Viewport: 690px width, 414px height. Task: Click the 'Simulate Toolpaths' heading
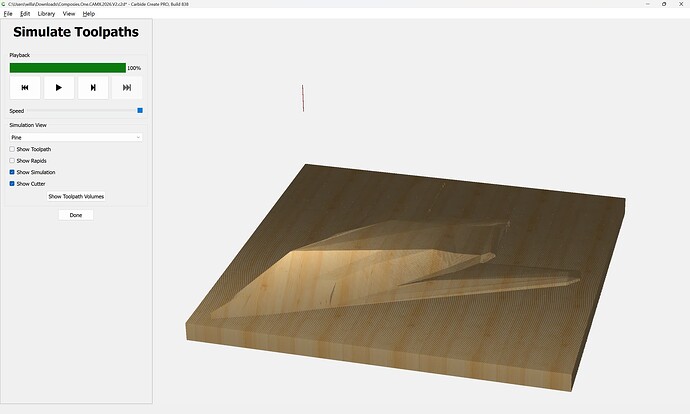(76, 32)
